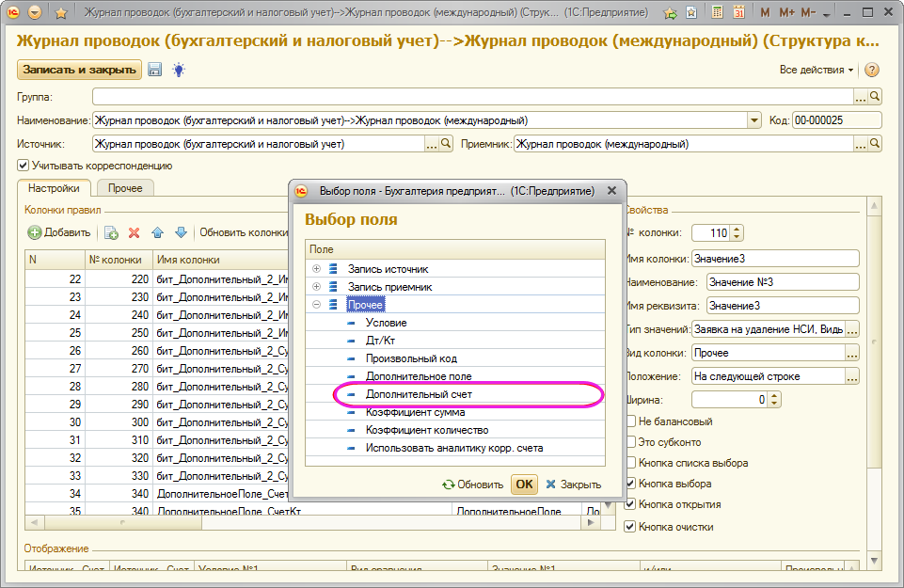This screenshot has height=588, width=904.
Task: Move row down with the down arrow
Action: point(180,232)
